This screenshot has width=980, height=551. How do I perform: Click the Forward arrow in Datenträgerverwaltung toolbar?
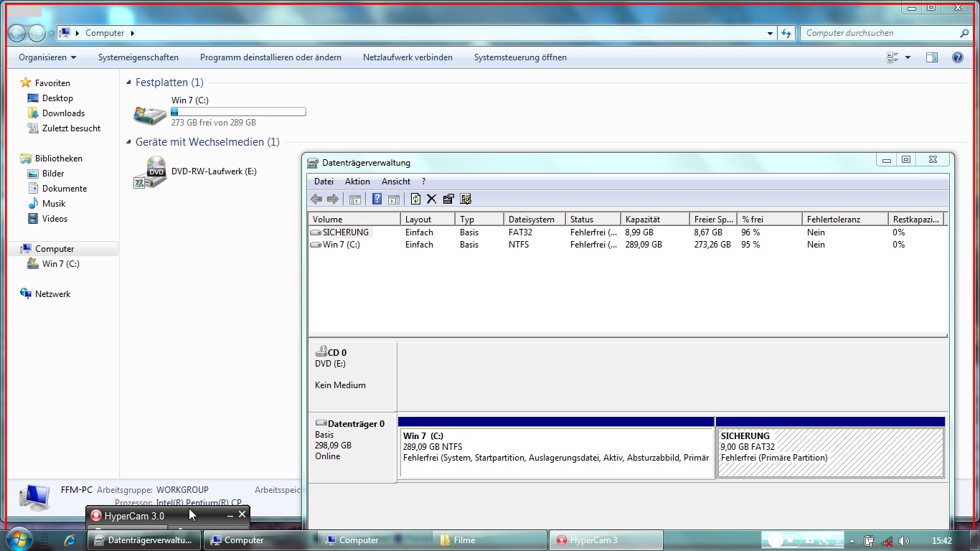click(332, 199)
